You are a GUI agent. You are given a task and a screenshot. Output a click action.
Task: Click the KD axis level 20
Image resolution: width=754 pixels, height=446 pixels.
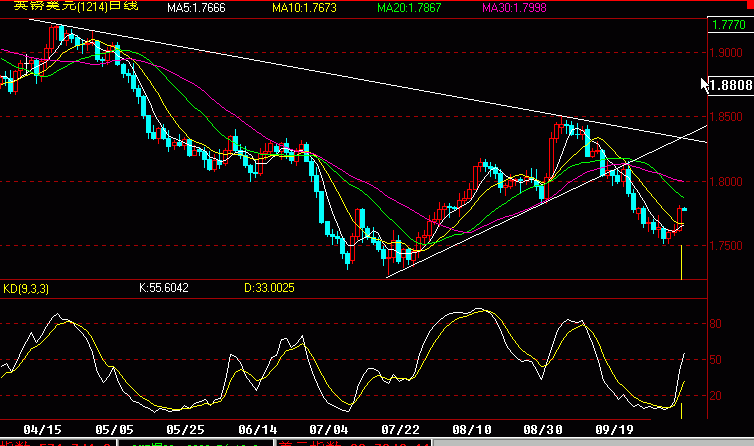point(716,396)
